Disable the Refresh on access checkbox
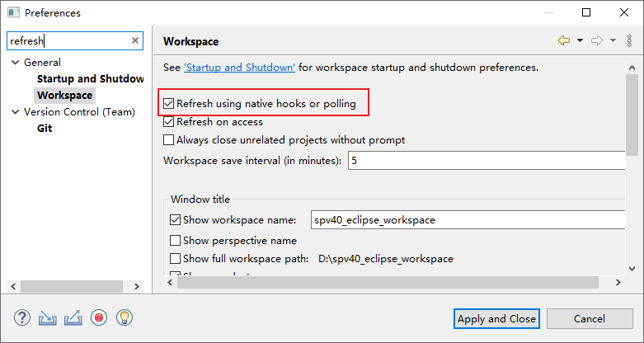 [169, 122]
